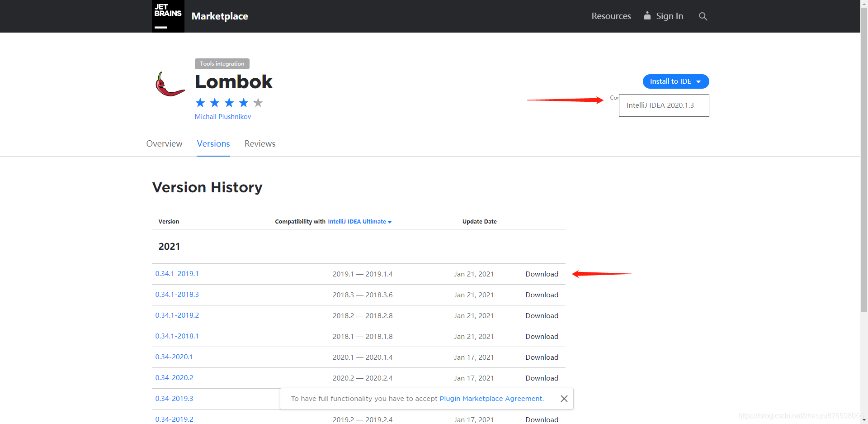Open IntelliJ IDEA Ultimate compatibility dropdown
Screen dimensions: 868x424
coord(360,222)
